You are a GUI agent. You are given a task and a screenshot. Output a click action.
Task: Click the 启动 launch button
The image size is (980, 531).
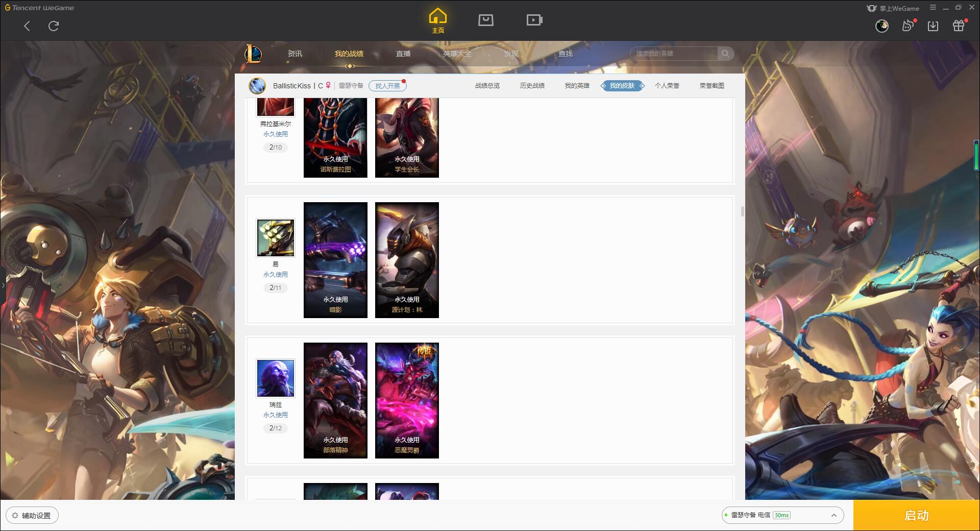click(916, 515)
